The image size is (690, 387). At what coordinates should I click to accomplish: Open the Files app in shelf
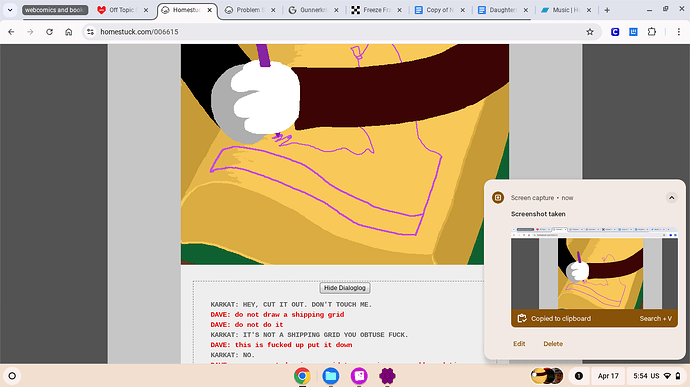[x=330, y=376]
